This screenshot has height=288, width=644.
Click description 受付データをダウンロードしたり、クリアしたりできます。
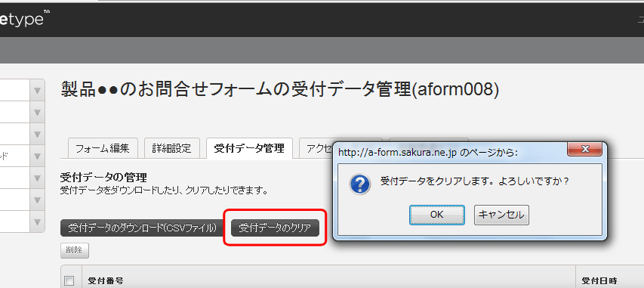[164, 191]
